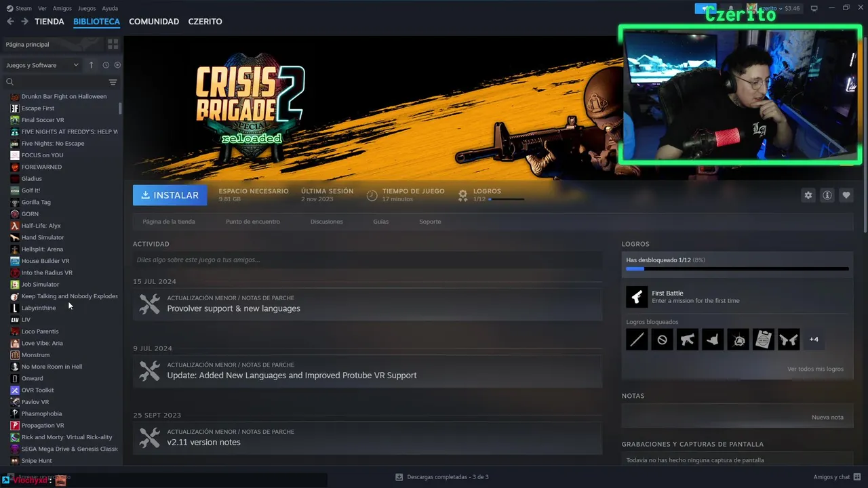Open the v2.11 version notes wrench icon

pyautogui.click(x=150, y=437)
